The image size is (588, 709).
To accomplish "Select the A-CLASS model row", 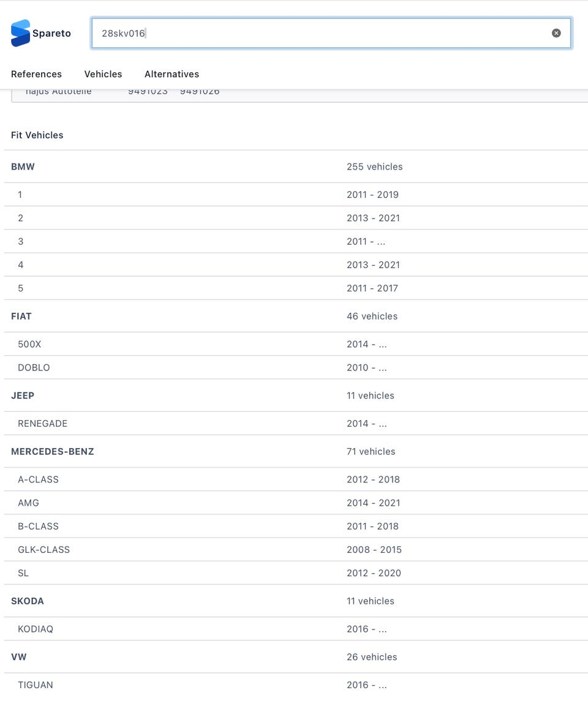I will pyautogui.click(x=296, y=479).
